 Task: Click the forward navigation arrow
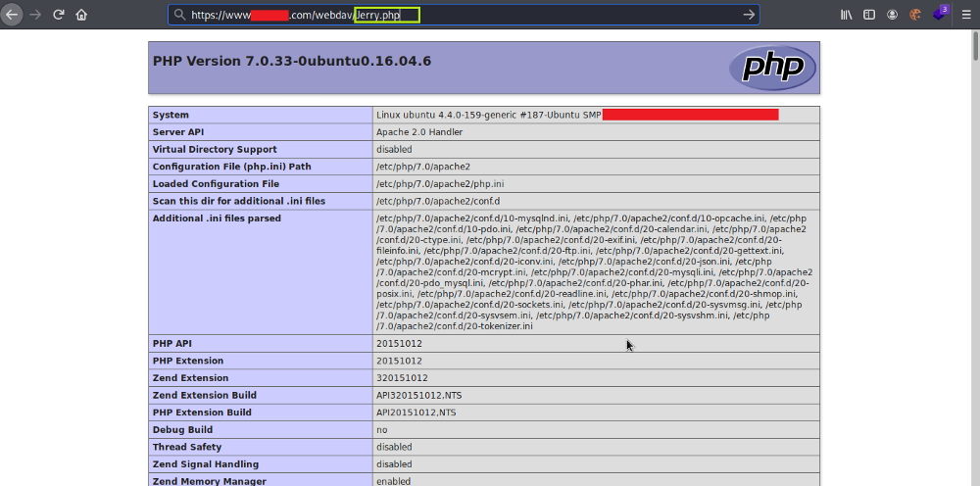(35, 15)
